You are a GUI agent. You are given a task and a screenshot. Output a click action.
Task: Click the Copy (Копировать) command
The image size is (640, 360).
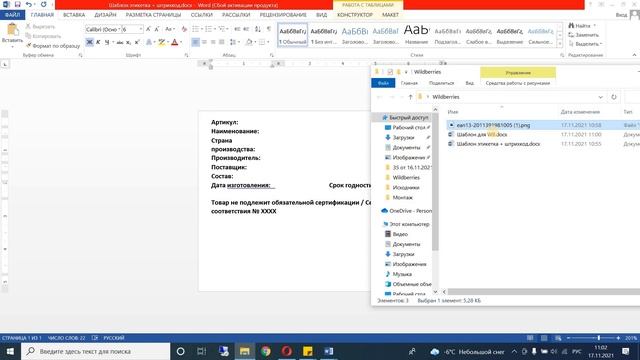(x=43, y=36)
